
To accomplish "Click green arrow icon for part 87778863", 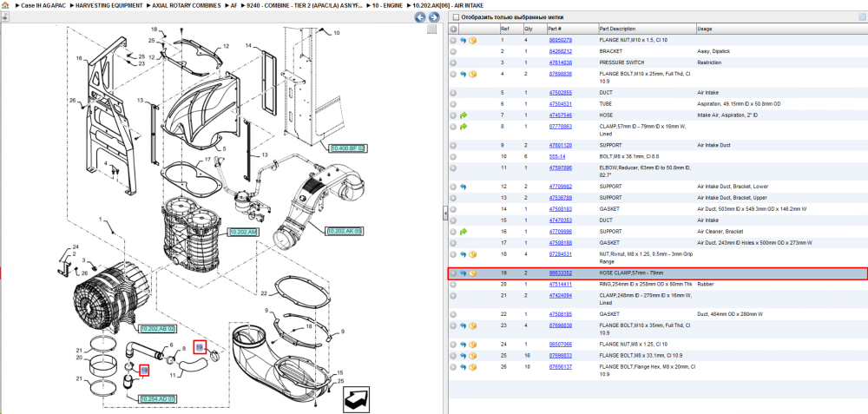I will [x=464, y=127].
